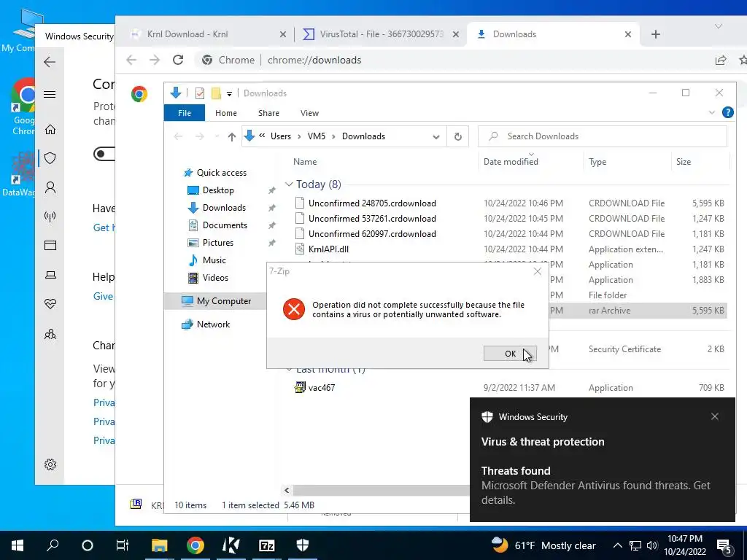Close the Downloads Chrome tab

[x=628, y=34]
